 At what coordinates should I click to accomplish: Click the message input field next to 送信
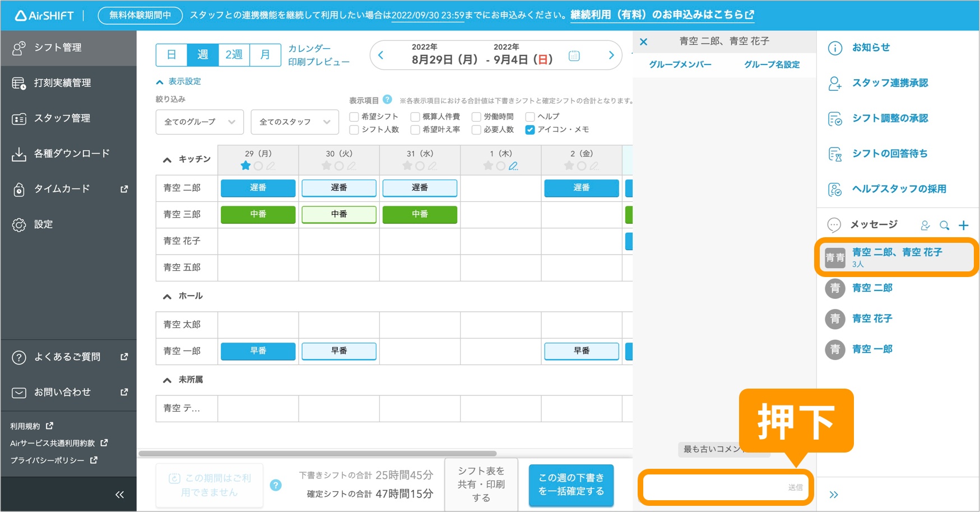tap(712, 487)
